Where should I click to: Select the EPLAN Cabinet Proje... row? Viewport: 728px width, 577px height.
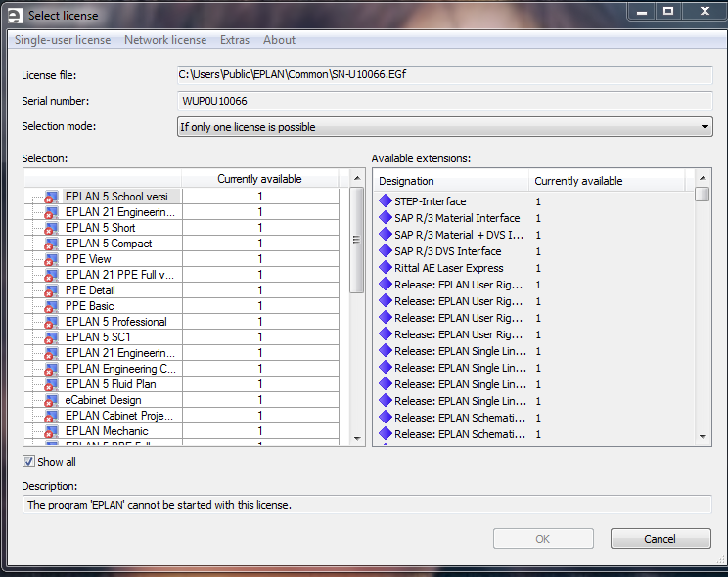click(x=181, y=416)
